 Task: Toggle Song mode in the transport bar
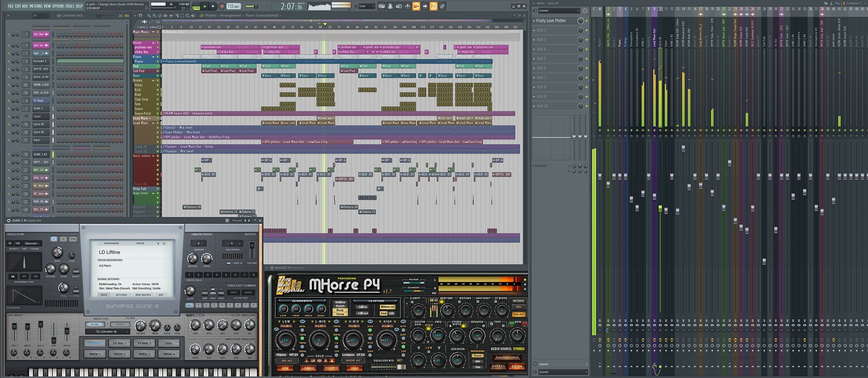point(196,7)
